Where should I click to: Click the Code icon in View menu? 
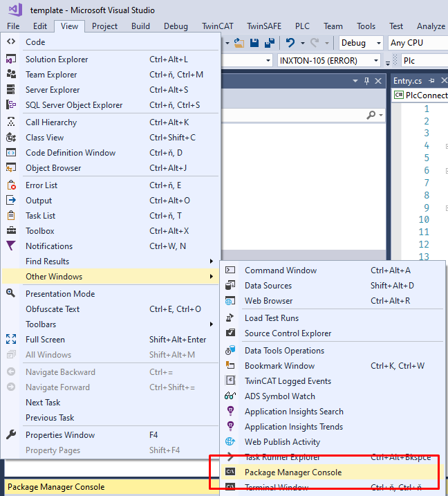[x=11, y=42]
